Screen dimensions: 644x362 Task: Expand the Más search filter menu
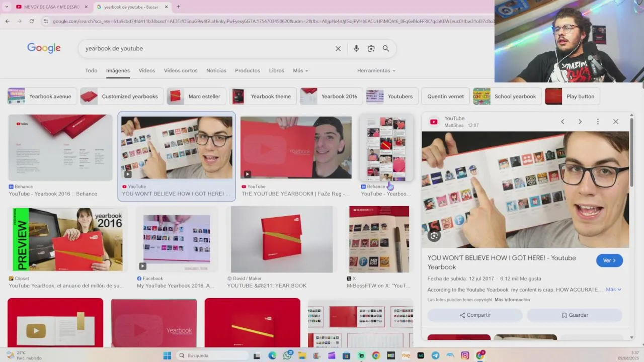click(x=300, y=71)
